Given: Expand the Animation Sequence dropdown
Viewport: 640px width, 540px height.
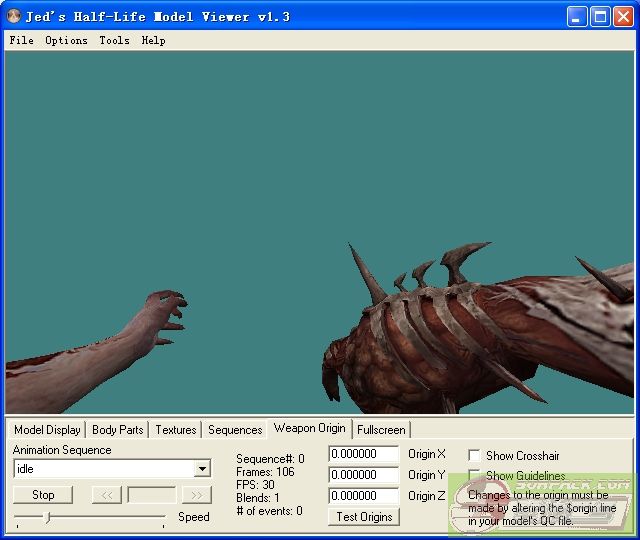Looking at the screenshot, I should (202, 469).
